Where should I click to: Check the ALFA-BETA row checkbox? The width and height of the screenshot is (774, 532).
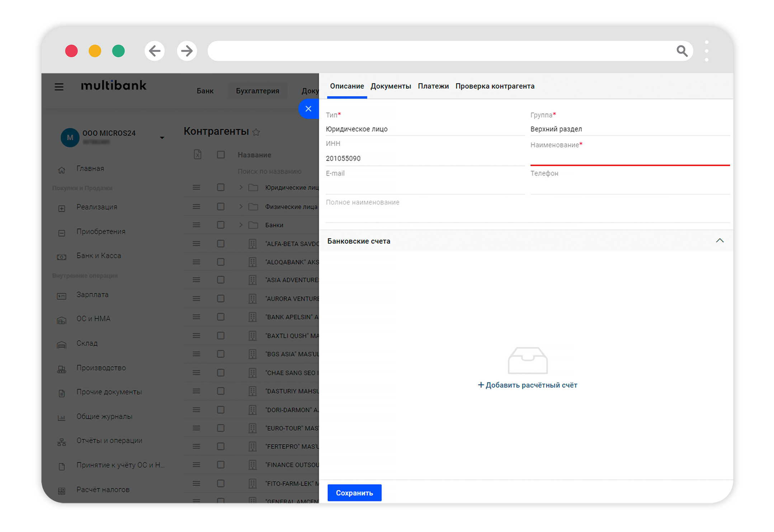click(x=221, y=244)
